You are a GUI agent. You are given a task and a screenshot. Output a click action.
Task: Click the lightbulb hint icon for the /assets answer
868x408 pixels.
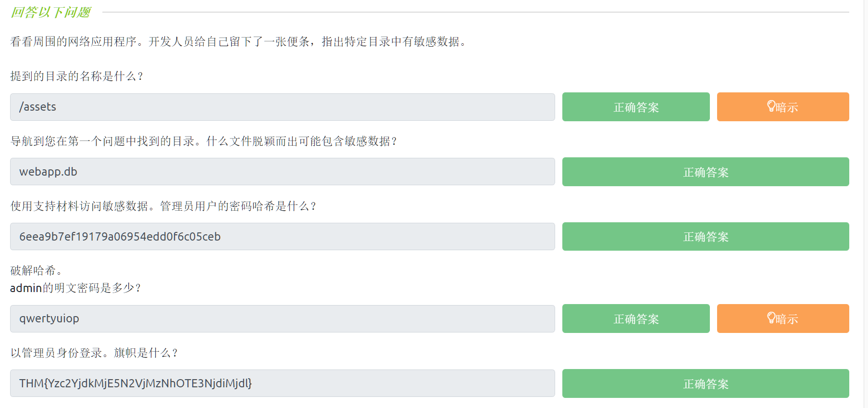[771, 106]
